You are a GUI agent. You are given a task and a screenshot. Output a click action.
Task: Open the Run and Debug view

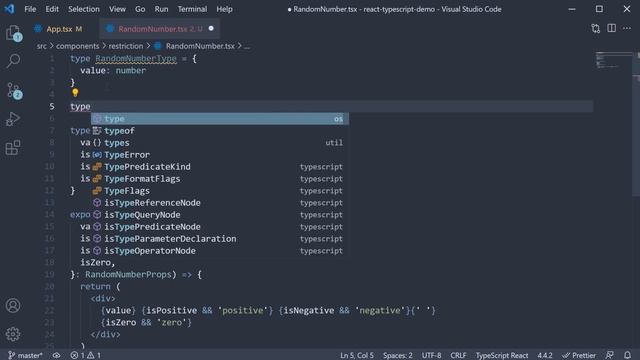tap(13, 119)
